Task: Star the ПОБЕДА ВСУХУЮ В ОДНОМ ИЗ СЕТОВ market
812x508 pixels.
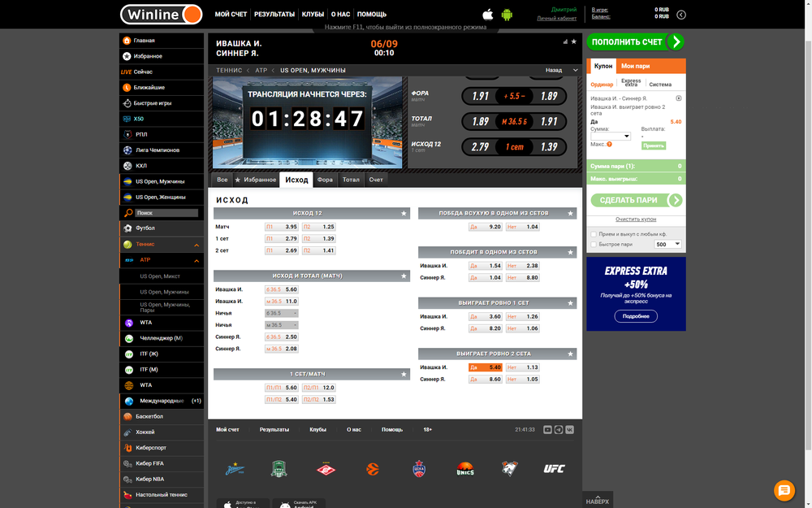Action: [570, 214]
